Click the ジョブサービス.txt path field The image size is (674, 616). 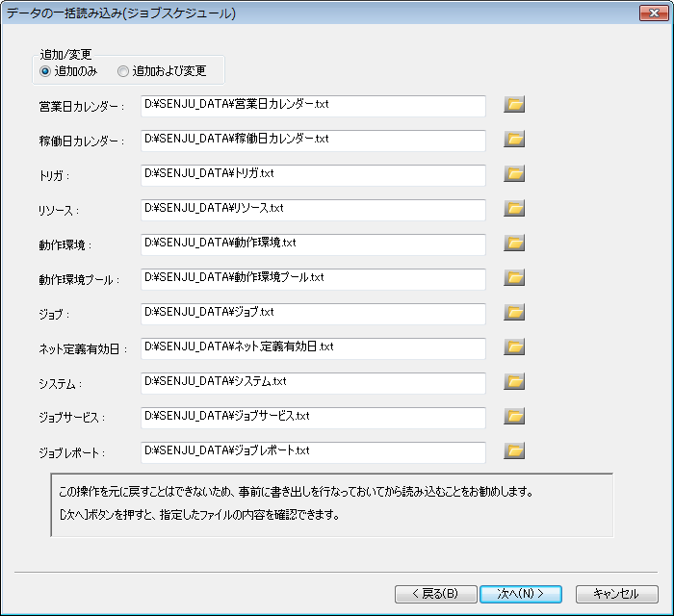coord(313,418)
